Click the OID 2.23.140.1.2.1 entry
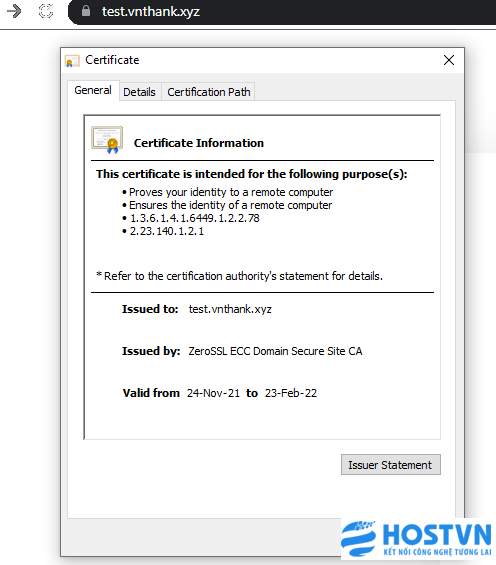This screenshot has height=565, width=496. click(x=167, y=231)
